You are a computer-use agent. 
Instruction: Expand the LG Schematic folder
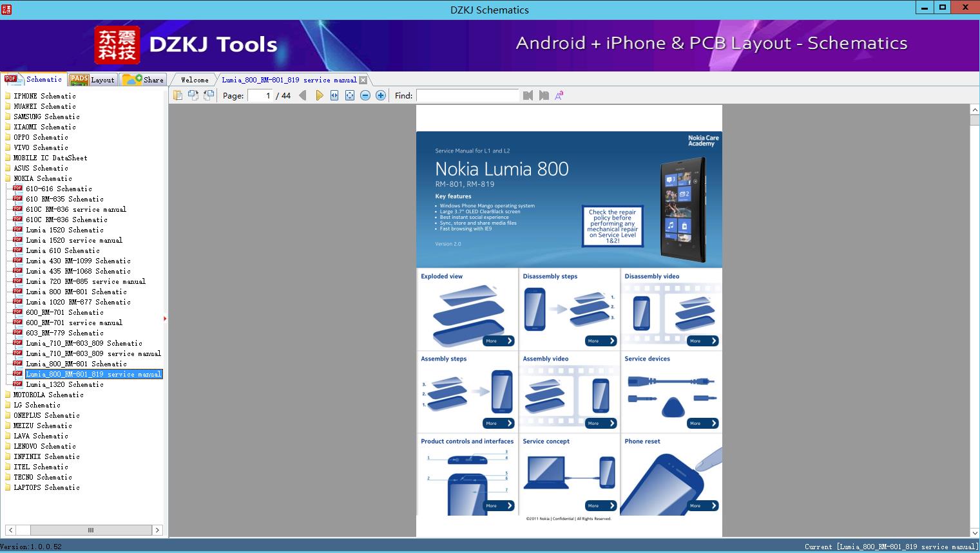[37, 405]
